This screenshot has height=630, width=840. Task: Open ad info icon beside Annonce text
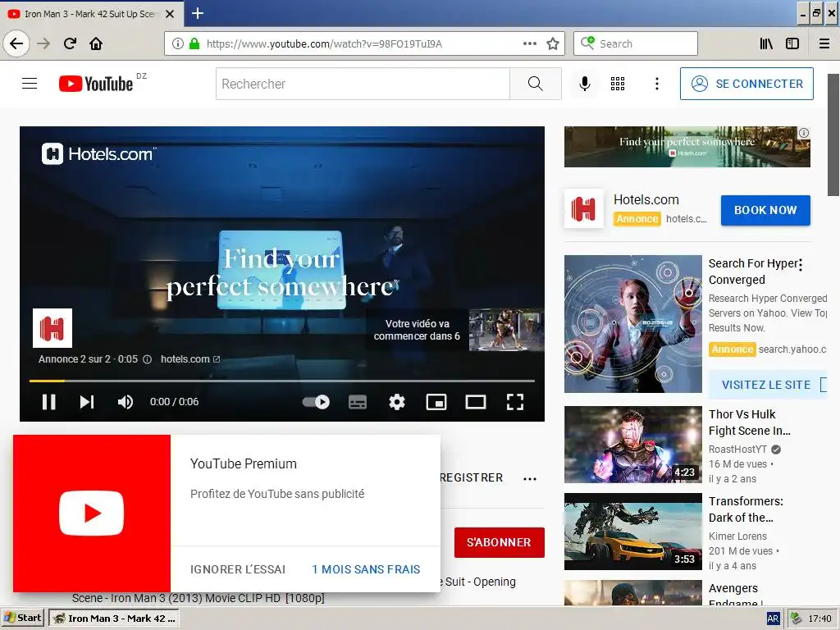[x=148, y=359]
